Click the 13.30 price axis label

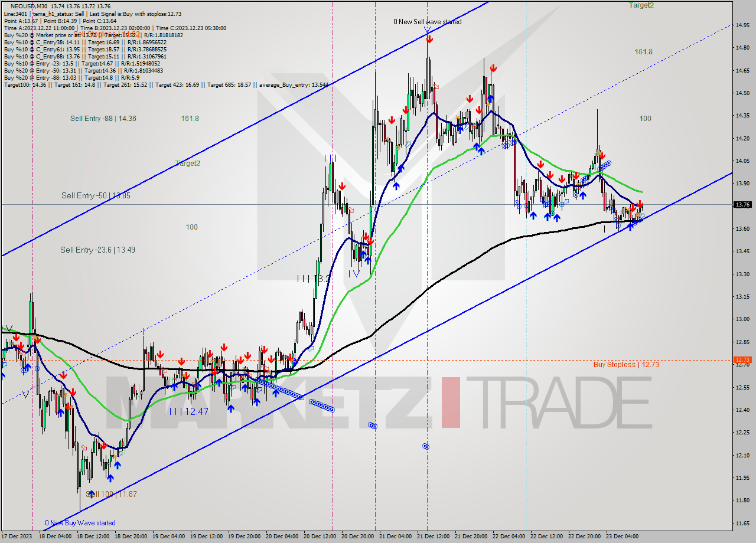pos(742,274)
